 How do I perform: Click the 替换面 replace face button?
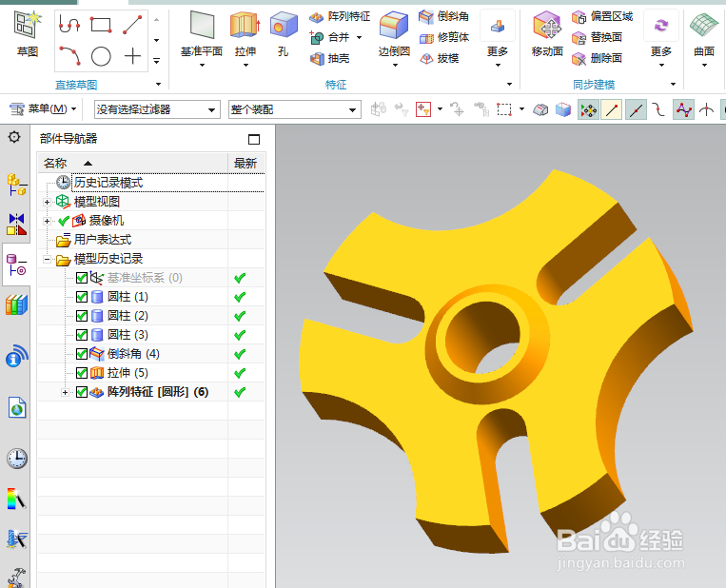click(597, 37)
